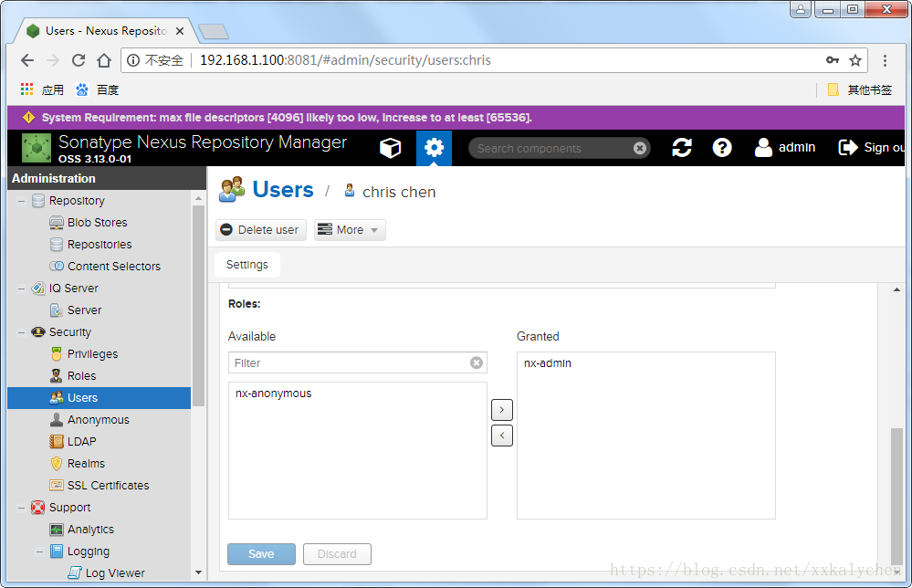Click the admin user account

pyautogui.click(x=784, y=148)
